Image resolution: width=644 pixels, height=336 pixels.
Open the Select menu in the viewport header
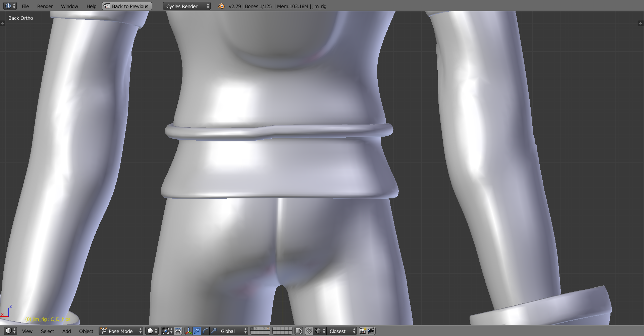coord(47,331)
